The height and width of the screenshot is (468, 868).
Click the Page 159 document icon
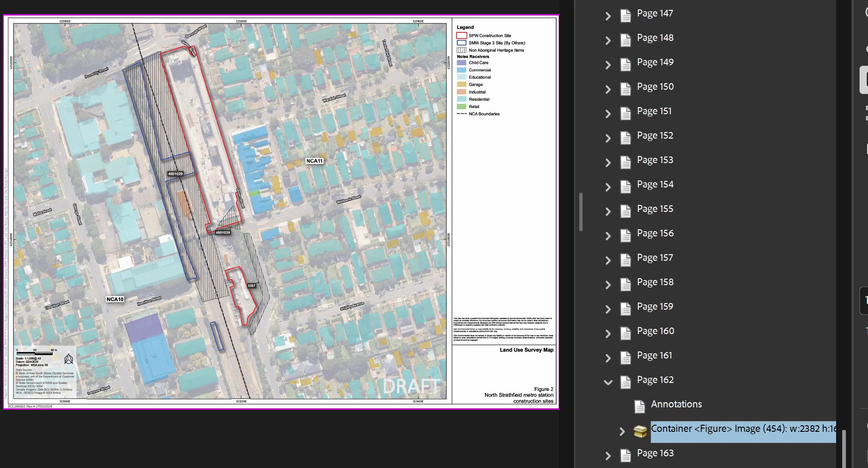[x=625, y=309]
